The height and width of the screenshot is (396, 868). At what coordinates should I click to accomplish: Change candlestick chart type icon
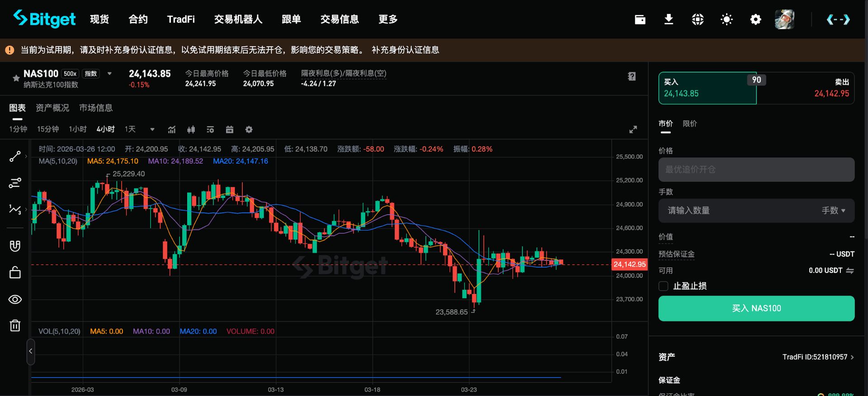[191, 130]
